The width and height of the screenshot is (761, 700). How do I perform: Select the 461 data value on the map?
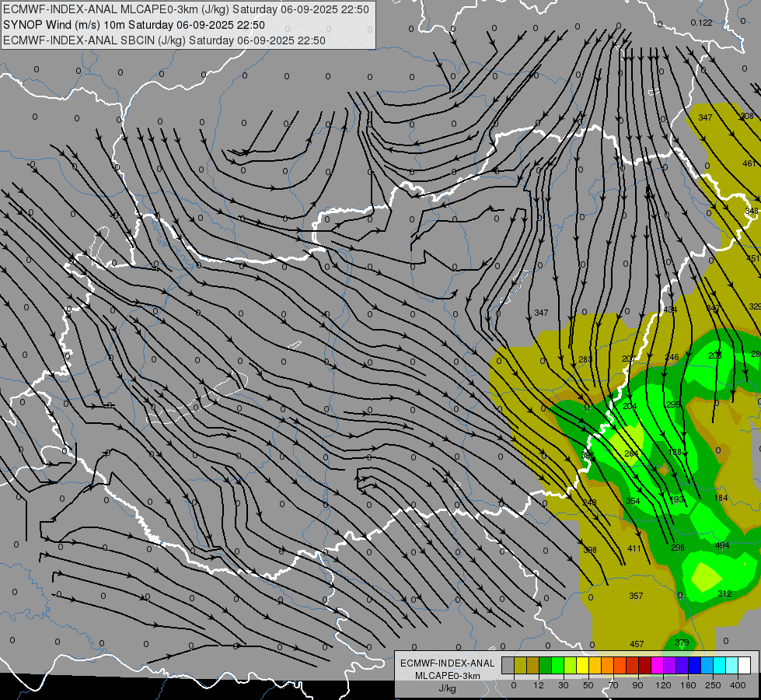[749, 163]
